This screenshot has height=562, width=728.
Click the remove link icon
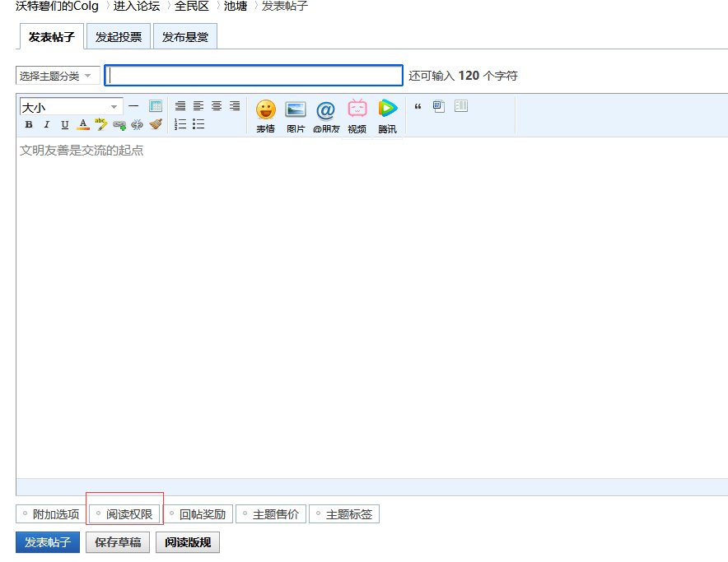(137, 125)
